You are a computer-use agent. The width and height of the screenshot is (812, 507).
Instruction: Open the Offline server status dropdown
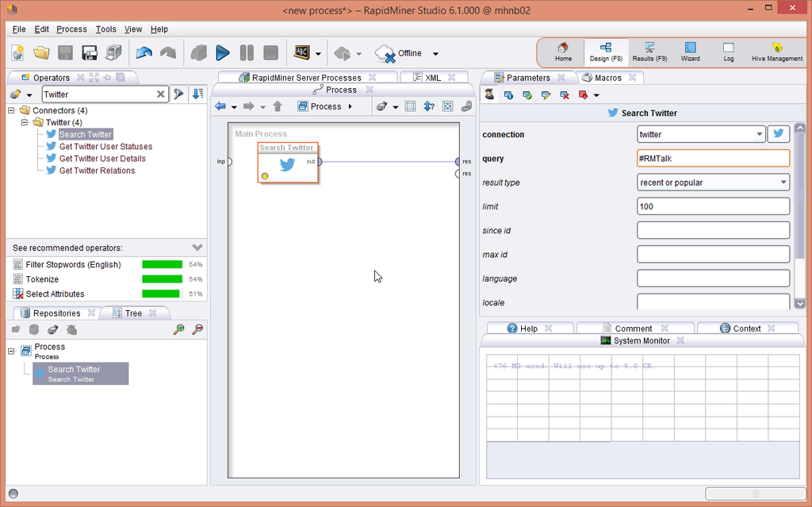(x=435, y=53)
